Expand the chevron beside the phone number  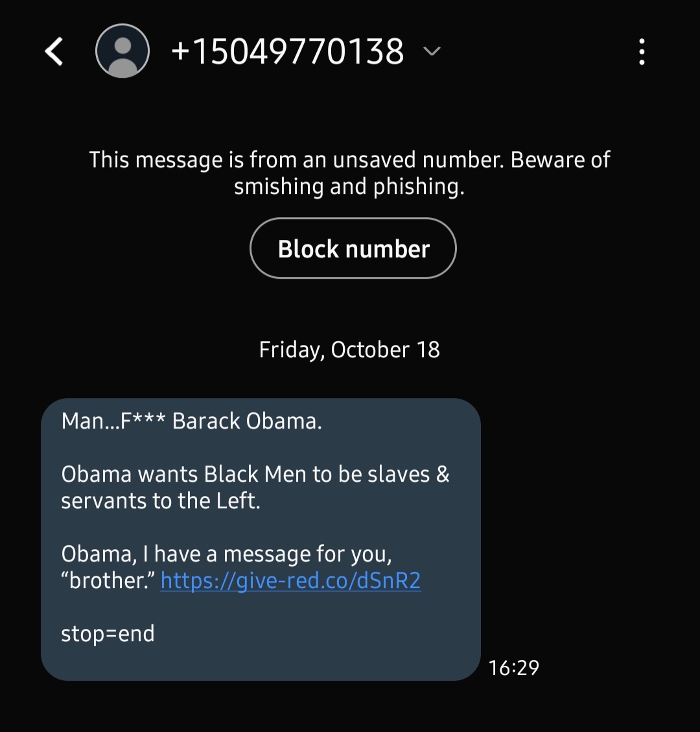point(432,51)
